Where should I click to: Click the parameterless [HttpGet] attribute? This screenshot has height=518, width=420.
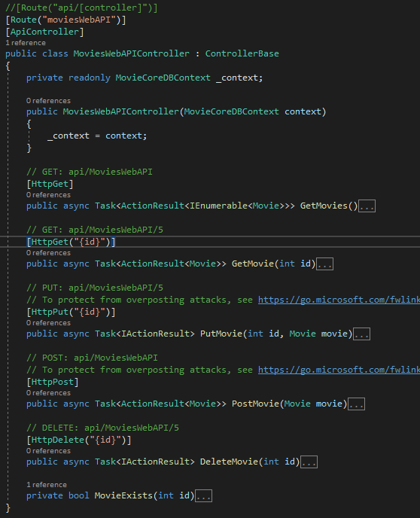click(x=50, y=184)
